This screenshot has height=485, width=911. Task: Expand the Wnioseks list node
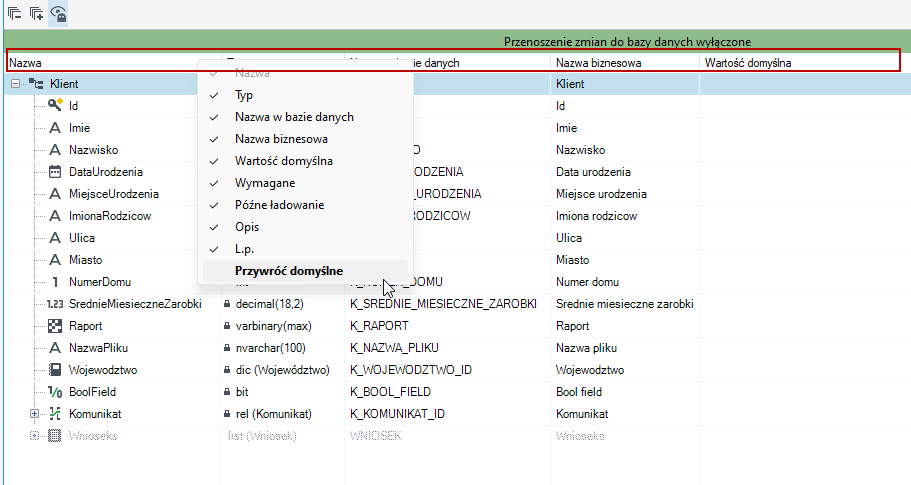pos(34,436)
